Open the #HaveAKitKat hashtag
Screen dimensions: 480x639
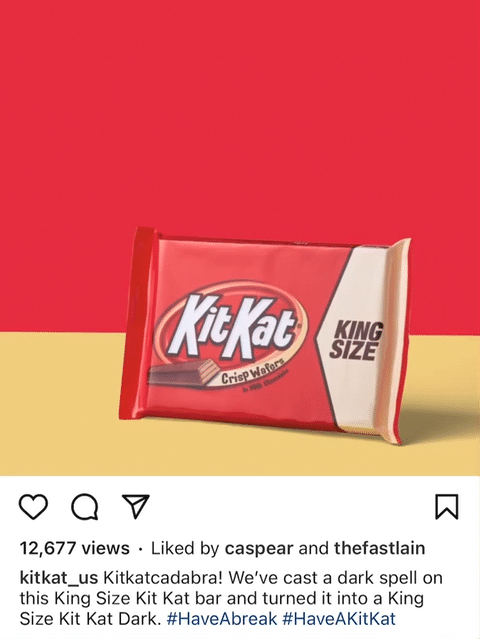point(339,619)
